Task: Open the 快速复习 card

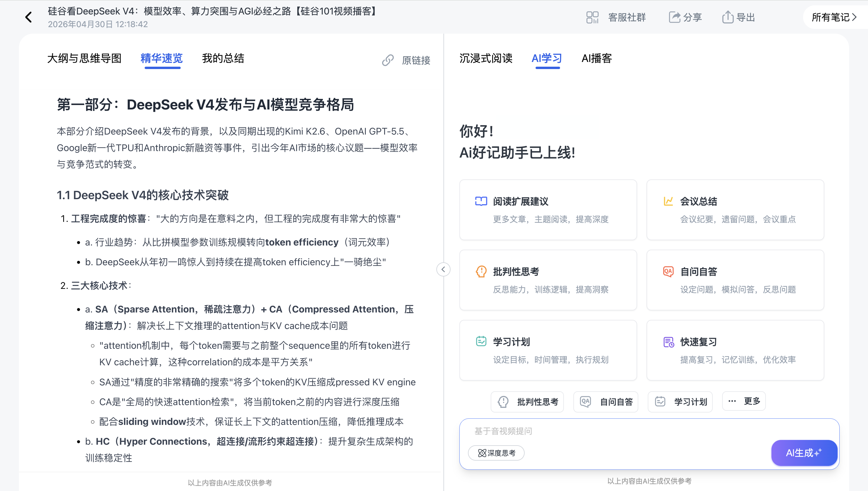Action: (735, 350)
